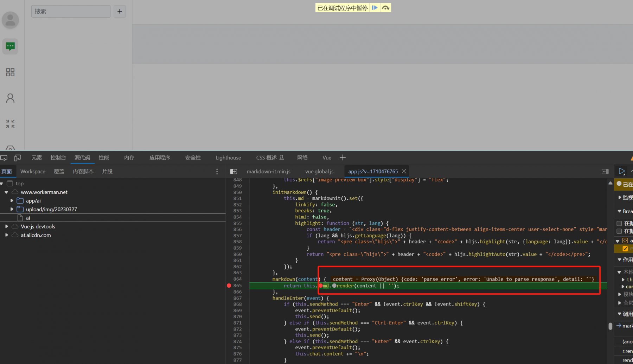Image resolution: width=633 pixels, height=364 pixels.
Task: Click the search input field
Action: (71, 11)
